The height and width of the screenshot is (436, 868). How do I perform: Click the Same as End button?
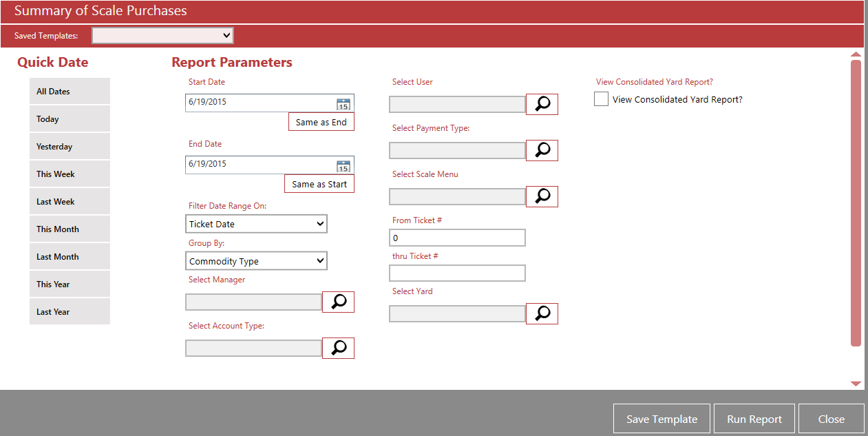[x=321, y=122]
